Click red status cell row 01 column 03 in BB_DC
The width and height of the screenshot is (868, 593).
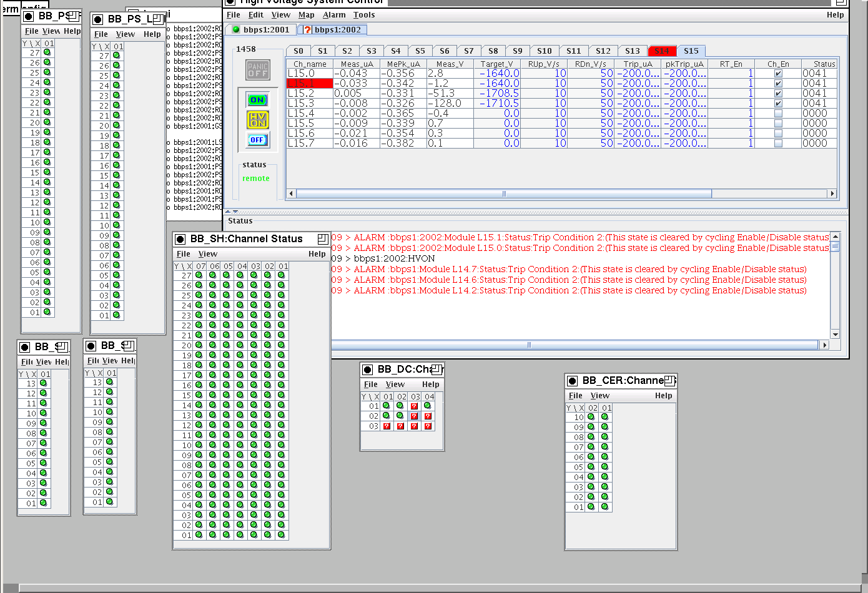coord(414,406)
